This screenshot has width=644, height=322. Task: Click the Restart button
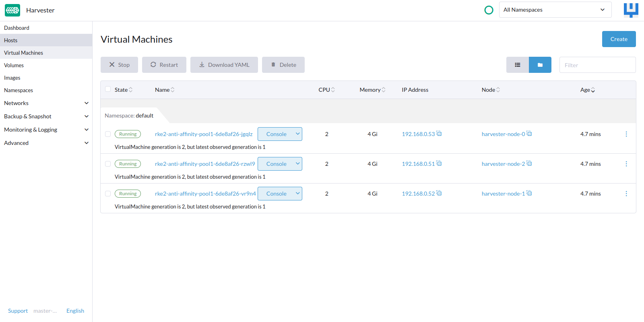[x=164, y=65]
